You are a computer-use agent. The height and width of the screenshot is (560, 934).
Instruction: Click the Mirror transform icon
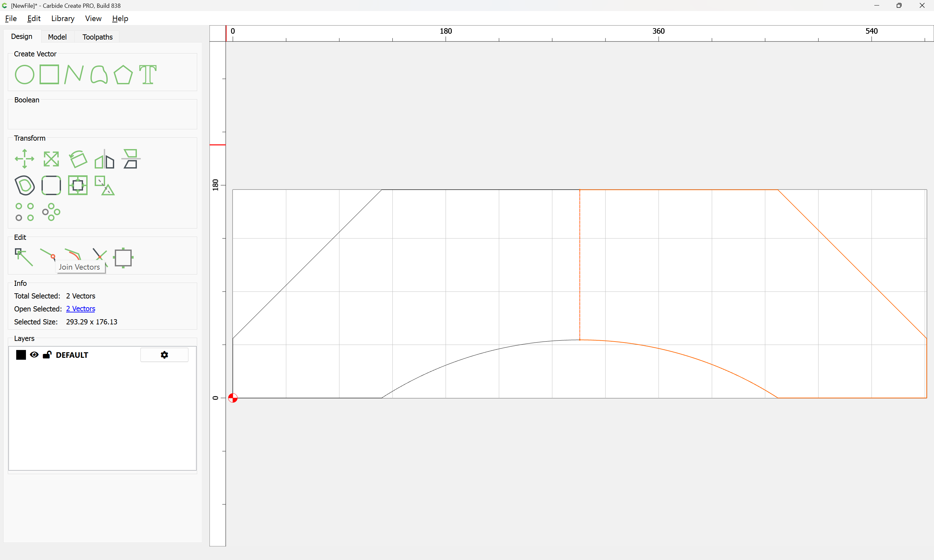(104, 159)
